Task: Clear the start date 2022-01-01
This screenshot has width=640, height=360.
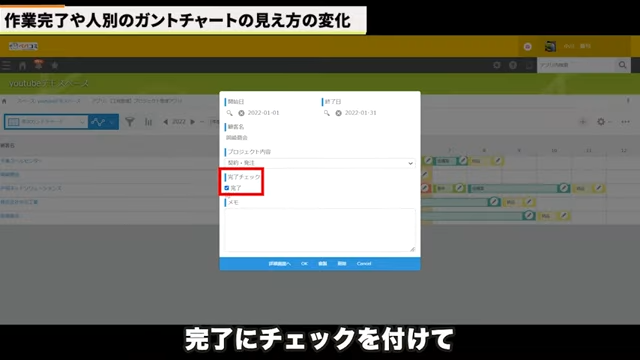Action: pos(241,113)
